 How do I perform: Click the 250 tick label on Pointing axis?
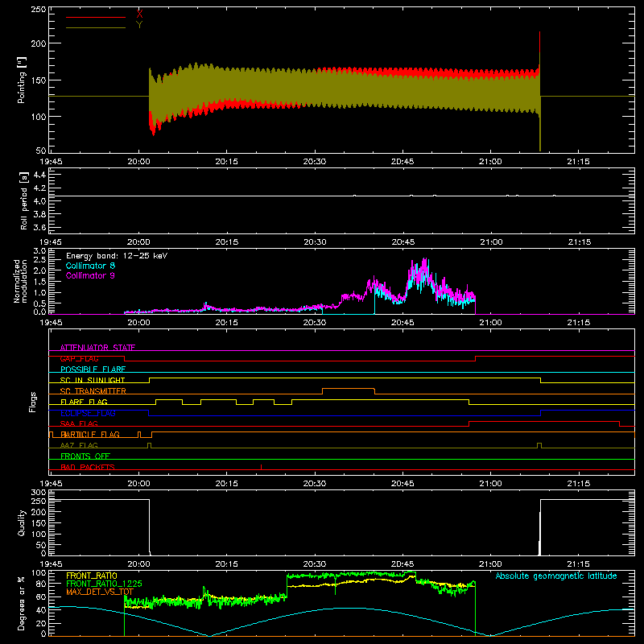click(39, 9)
